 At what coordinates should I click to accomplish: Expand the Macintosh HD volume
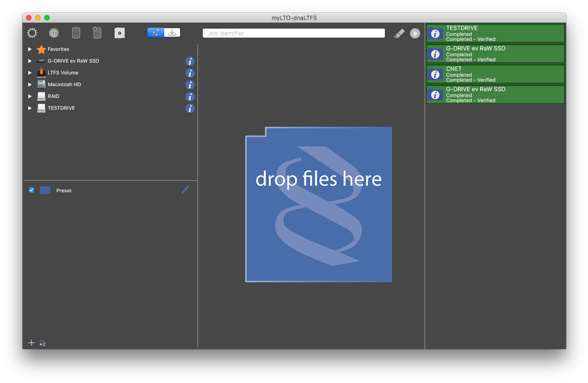click(x=30, y=84)
